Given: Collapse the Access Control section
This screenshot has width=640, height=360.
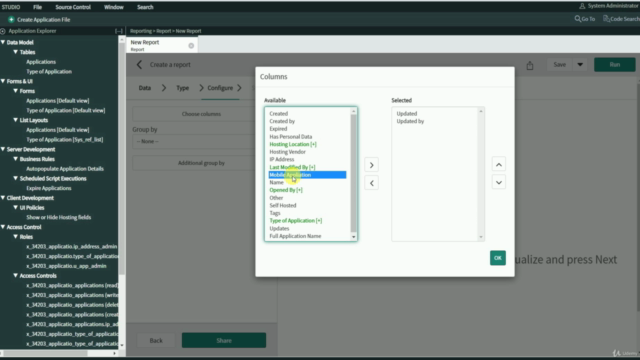Looking at the screenshot, I should (x=3, y=227).
